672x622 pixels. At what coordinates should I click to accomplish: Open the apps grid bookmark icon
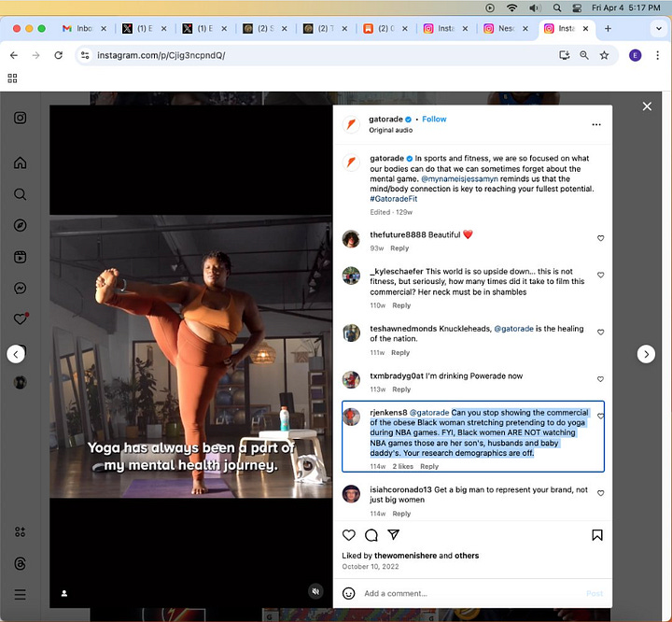pos(12,78)
